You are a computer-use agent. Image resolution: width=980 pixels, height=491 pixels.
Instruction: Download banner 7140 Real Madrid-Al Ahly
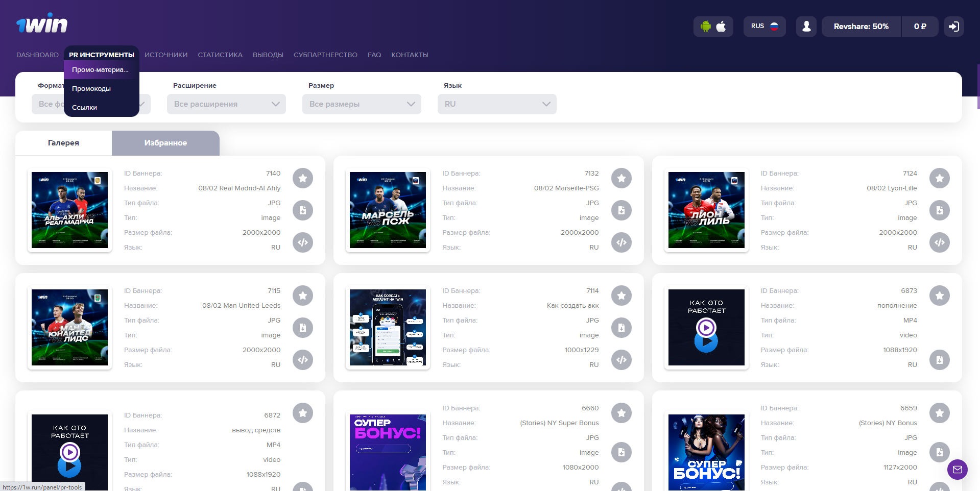coord(303,210)
